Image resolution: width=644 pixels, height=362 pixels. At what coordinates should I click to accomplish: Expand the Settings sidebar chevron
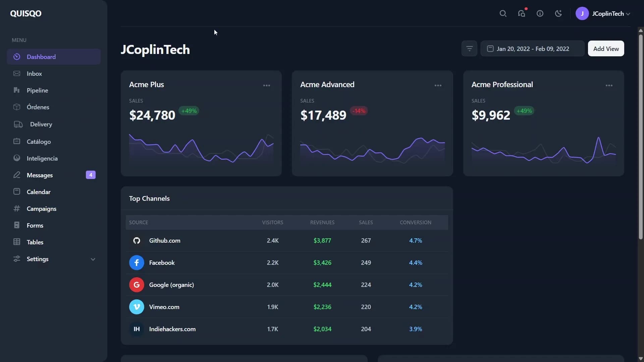(x=93, y=259)
